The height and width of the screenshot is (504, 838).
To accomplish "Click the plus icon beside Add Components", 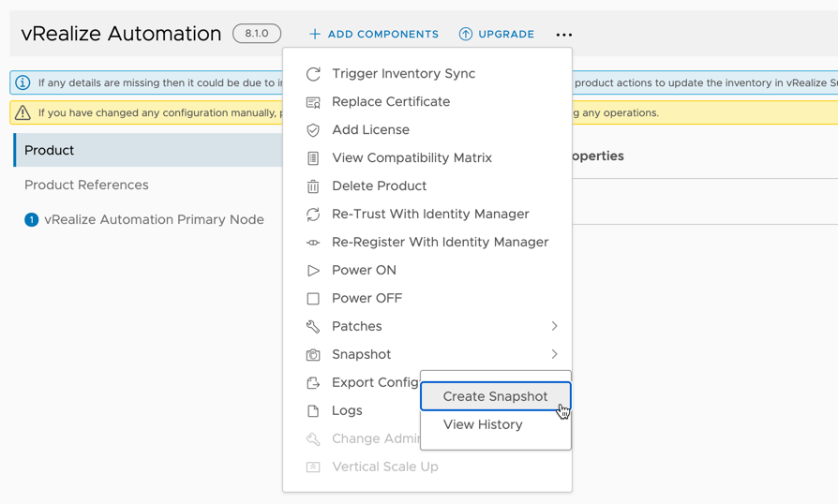I will pyautogui.click(x=315, y=34).
